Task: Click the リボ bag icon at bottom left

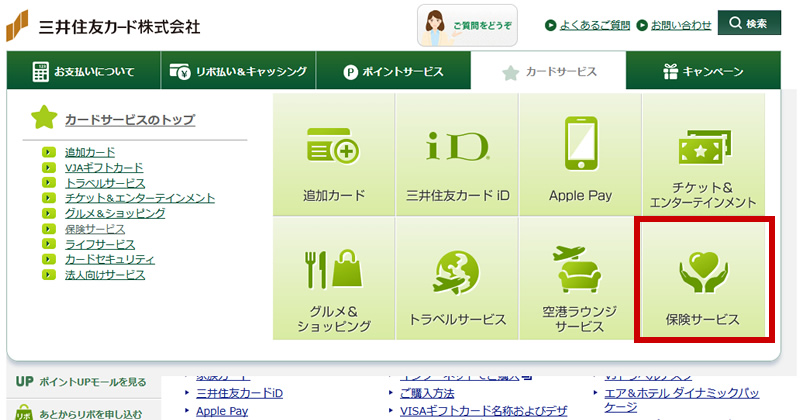Action: (x=24, y=412)
